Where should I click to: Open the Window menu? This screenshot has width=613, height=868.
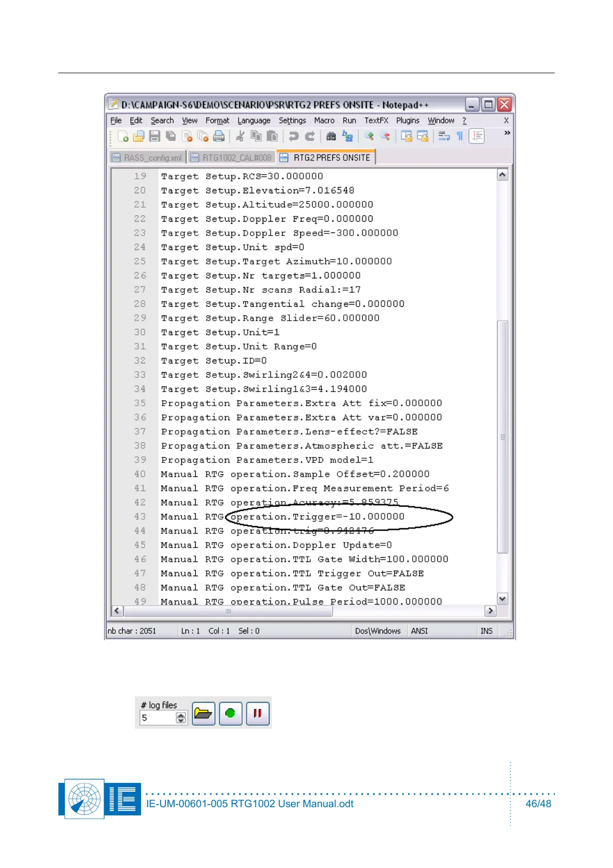click(x=441, y=120)
